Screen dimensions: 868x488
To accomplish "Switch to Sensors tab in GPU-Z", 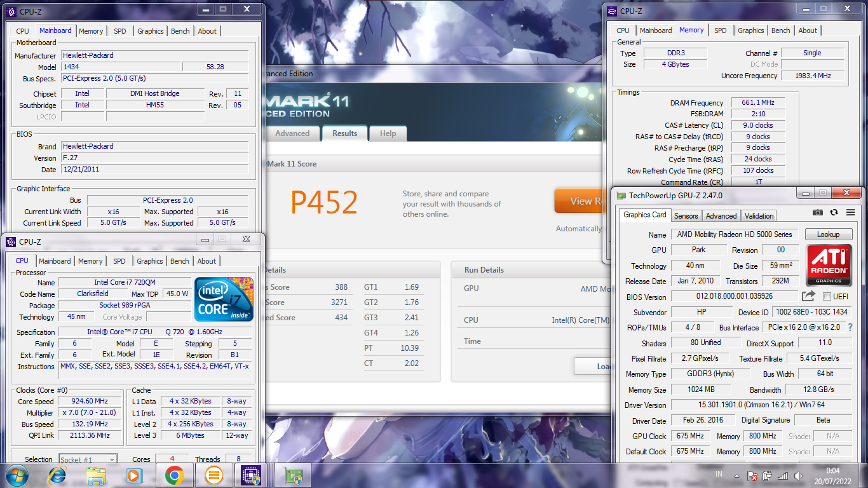I will pos(686,216).
